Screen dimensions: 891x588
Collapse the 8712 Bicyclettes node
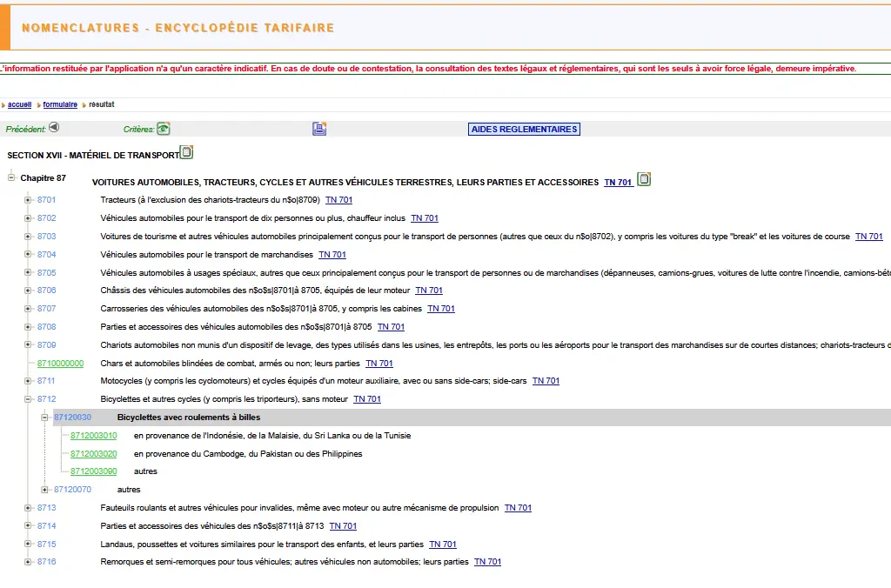click(x=28, y=399)
